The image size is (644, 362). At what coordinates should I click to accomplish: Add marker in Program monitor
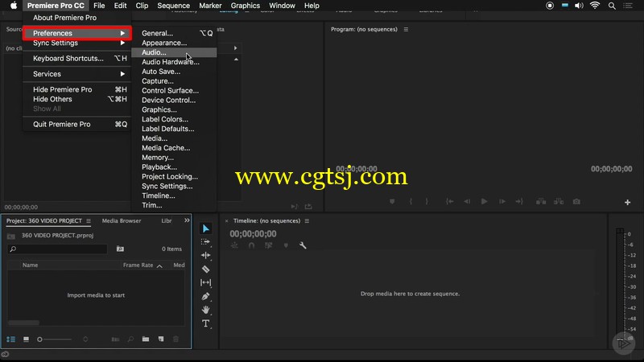click(392, 202)
